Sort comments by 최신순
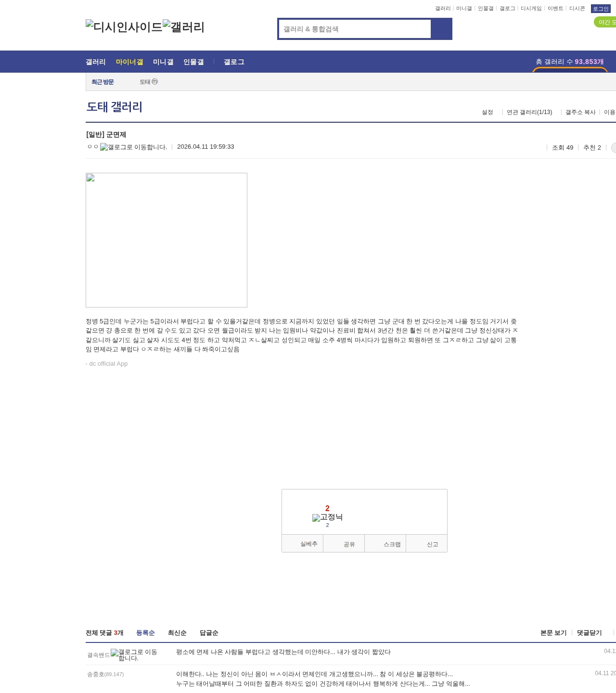 (177, 633)
